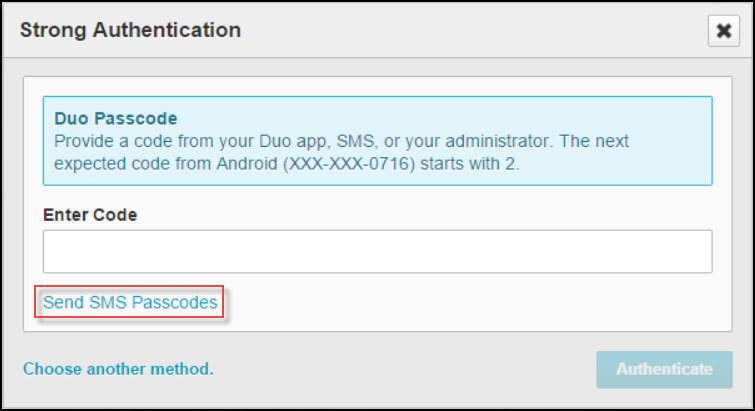Close the Strong Authentication dialog
755x411 pixels.
click(722, 31)
